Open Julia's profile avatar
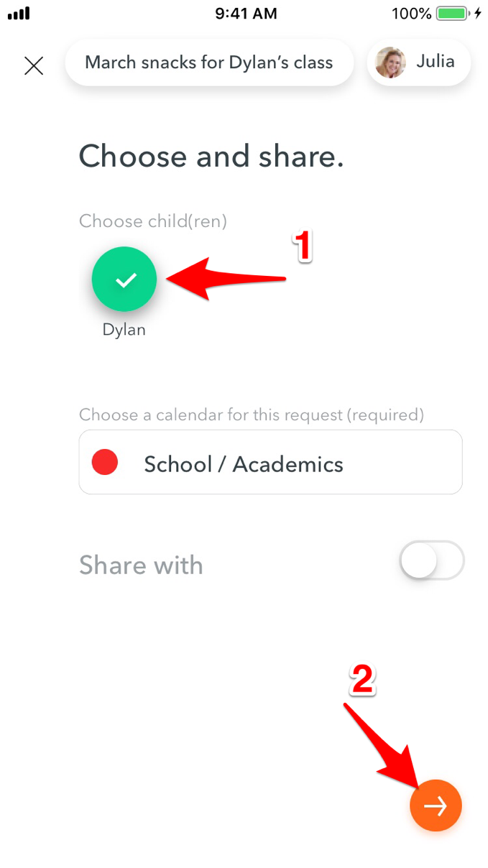The width and height of the screenshot is (488, 868). pyautogui.click(x=390, y=63)
